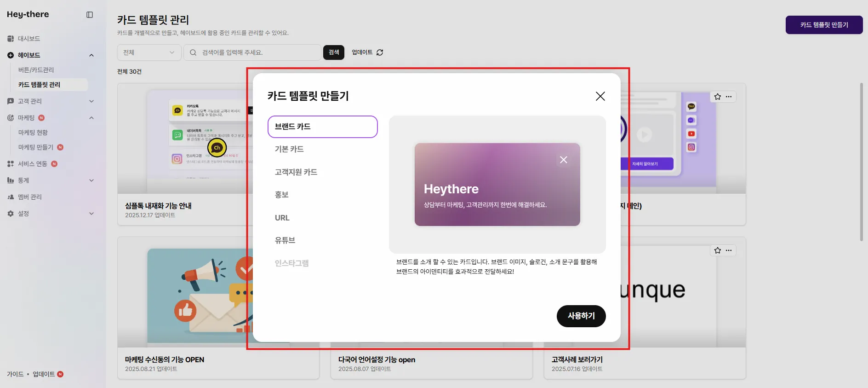
Task: Select 기본 카드 template type
Action: click(x=323, y=149)
